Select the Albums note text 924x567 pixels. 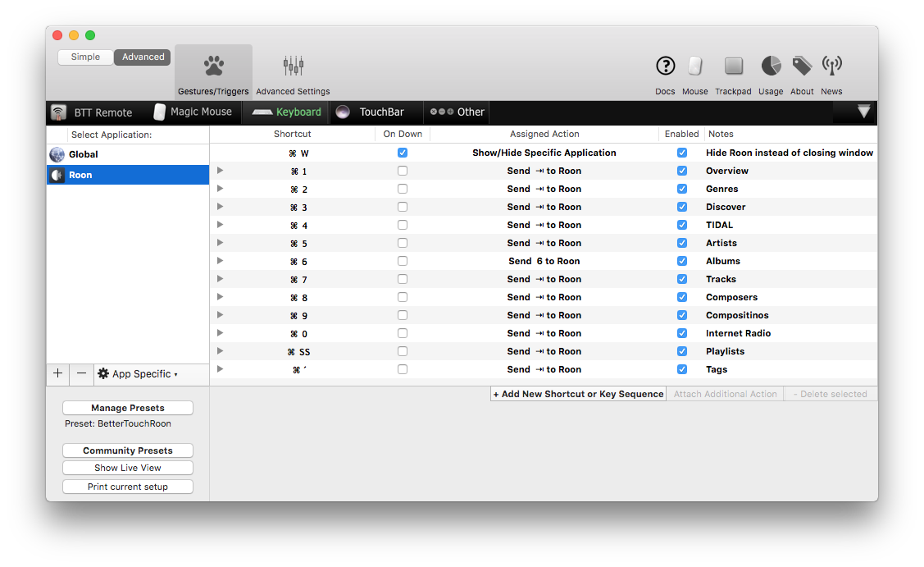[x=723, y=261]
